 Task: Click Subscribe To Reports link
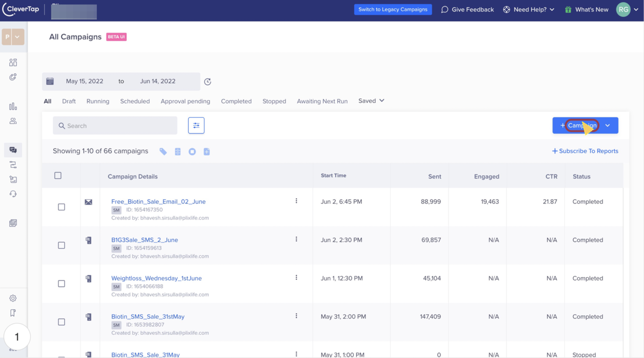tap(585, 151)
